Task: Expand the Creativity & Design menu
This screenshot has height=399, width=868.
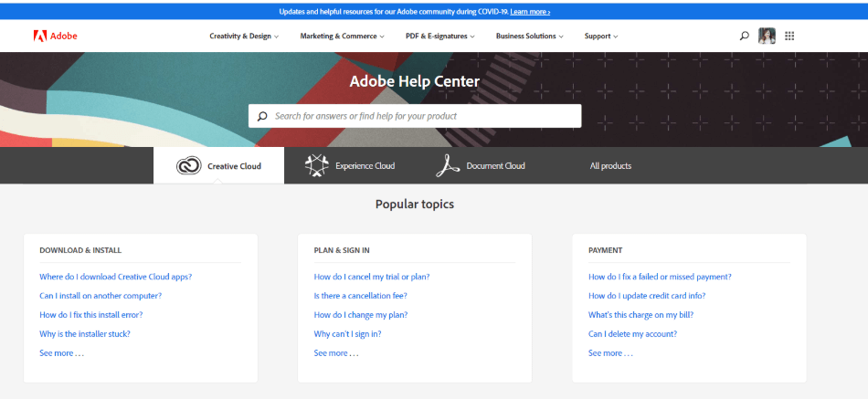Action: click(x=244, y=36)
